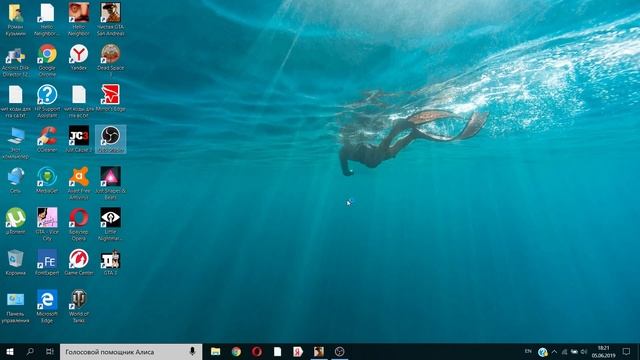Select Acronis Disk Director desktop shortcut

(x=16, y=60)
